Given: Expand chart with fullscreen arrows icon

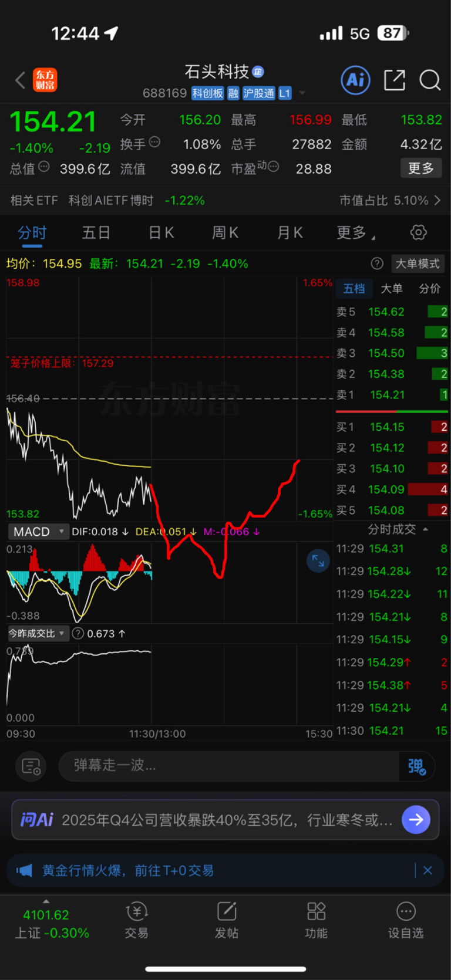Looking at the screenshot, I should click(318, 561).
